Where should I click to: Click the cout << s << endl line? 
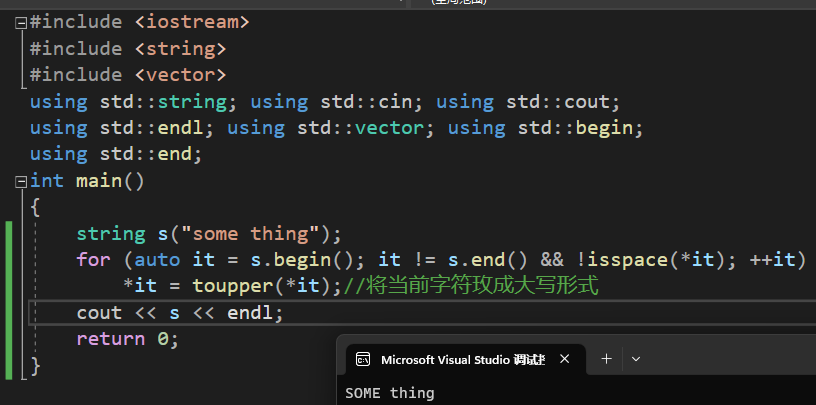click(x=180, y=313)
